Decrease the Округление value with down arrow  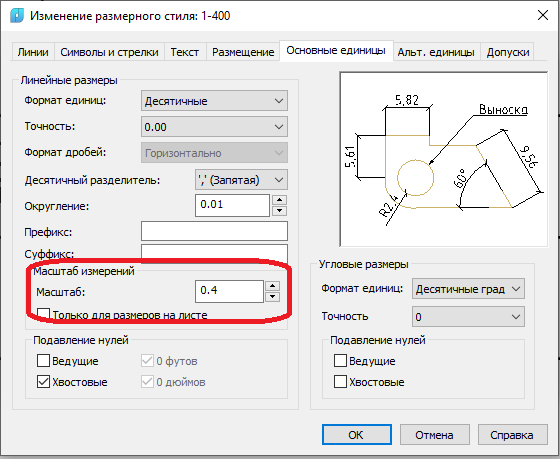279,211
